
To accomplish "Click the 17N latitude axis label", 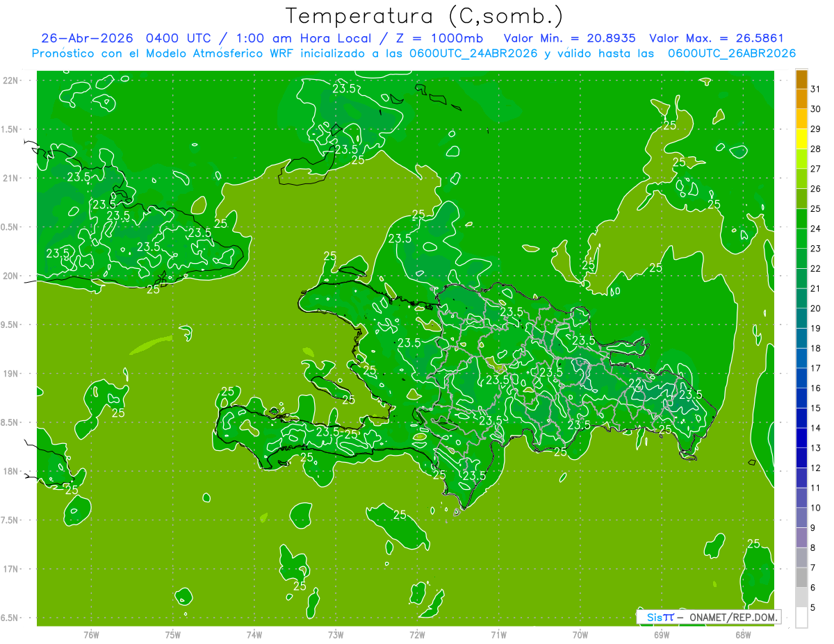I will click(12, 569).
